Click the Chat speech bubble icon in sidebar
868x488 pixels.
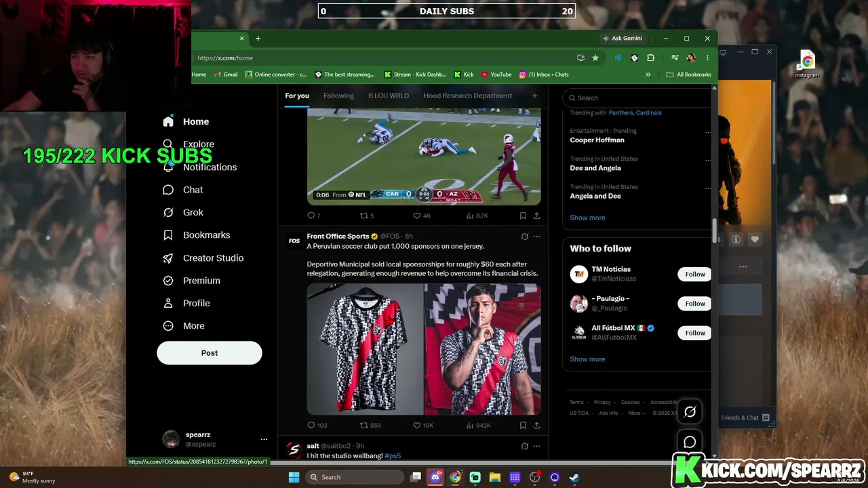(x=168, y=190)
